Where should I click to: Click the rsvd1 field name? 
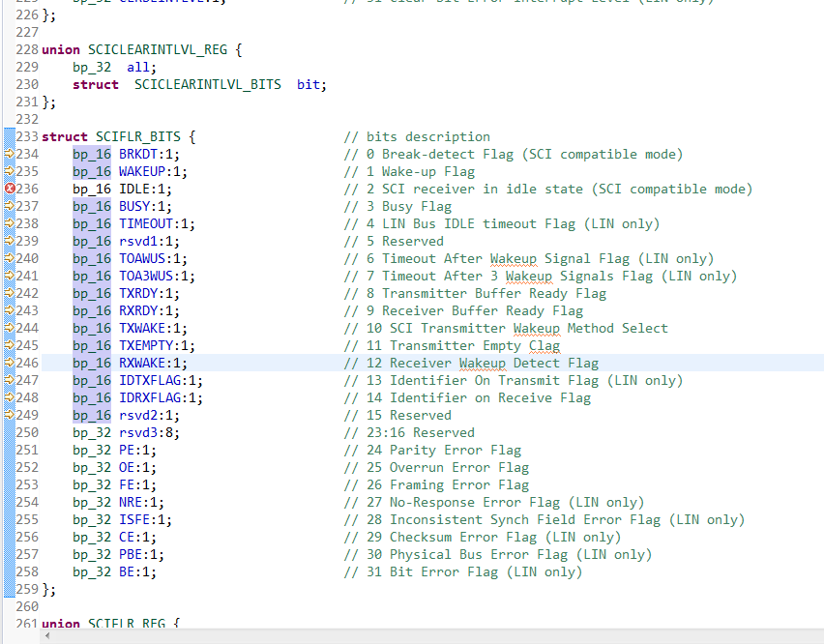point(138,241)
